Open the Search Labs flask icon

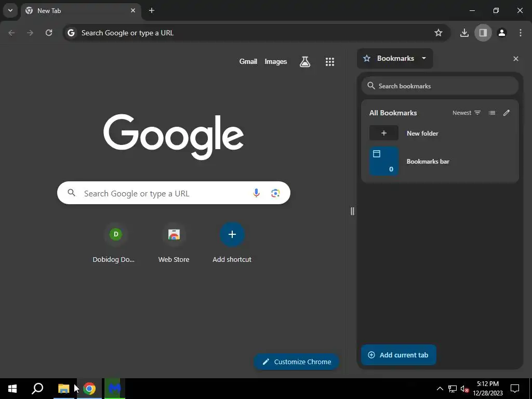pos(304,62)
